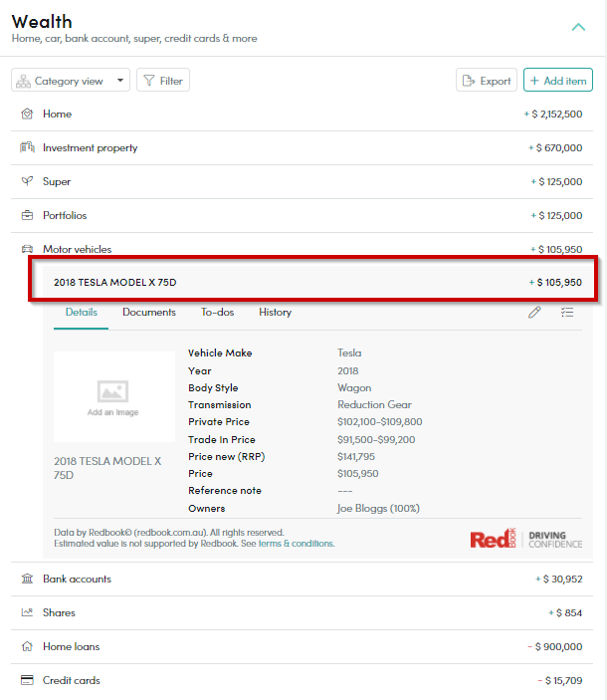Click the Shares total $ 854
Screen dimensions: 607x700
565,613
